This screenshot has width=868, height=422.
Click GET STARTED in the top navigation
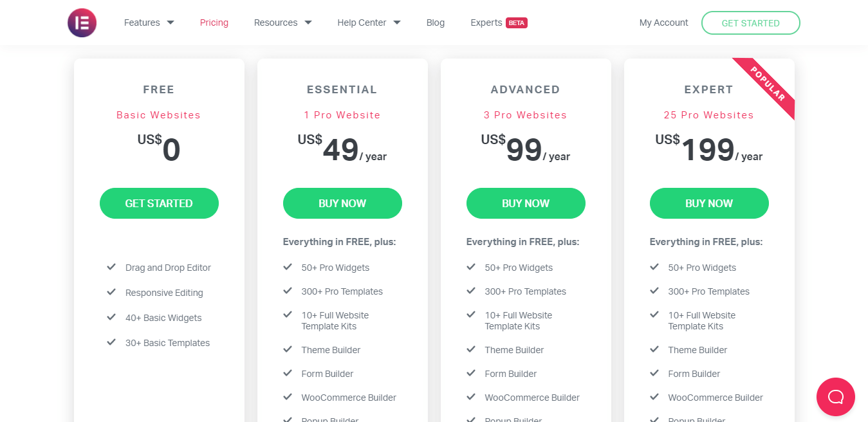point(750,23)
